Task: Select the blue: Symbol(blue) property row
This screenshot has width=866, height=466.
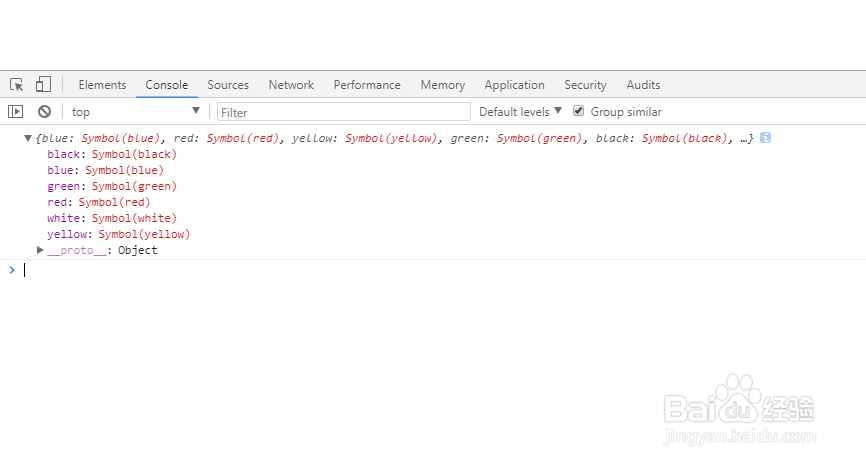Action: pos(105,170)
